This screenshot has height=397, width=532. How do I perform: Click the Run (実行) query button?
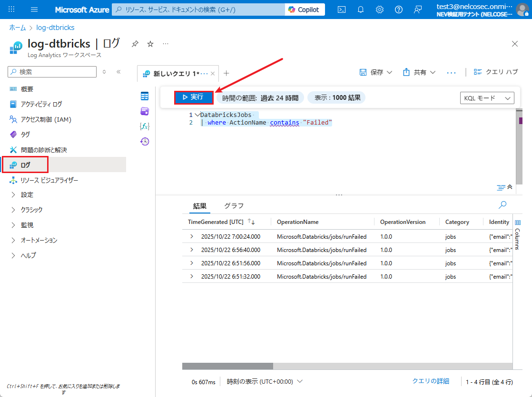(x=193, y=97)
